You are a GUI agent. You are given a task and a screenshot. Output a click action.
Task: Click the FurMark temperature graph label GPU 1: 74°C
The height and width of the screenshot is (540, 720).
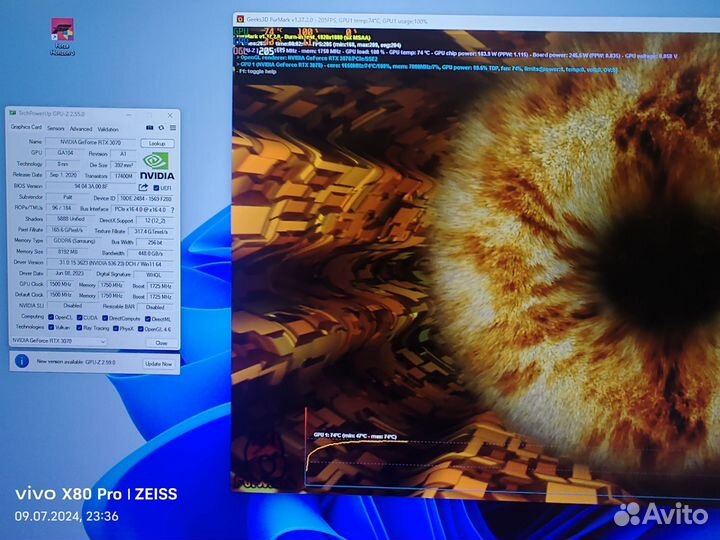[x=354, y=435]
